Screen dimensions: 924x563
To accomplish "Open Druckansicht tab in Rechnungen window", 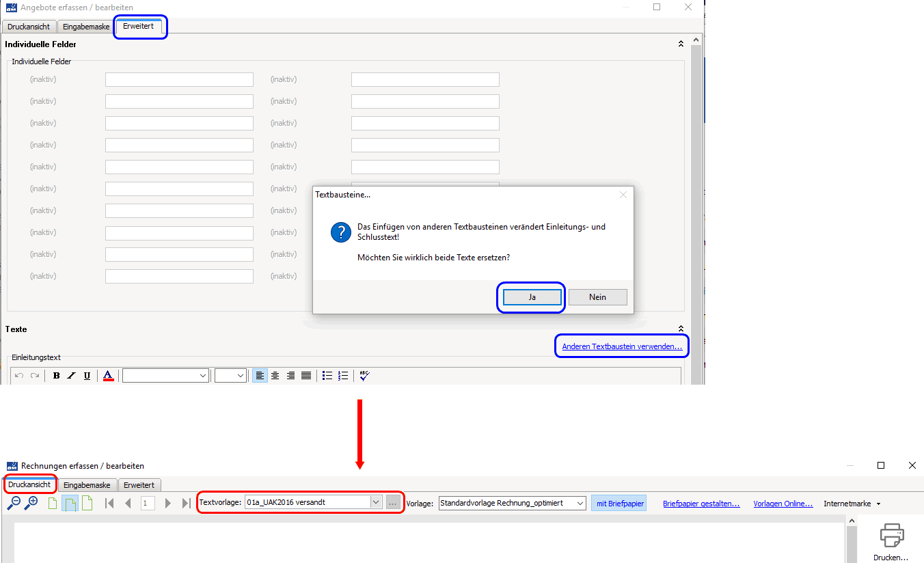I will (29, 484).
